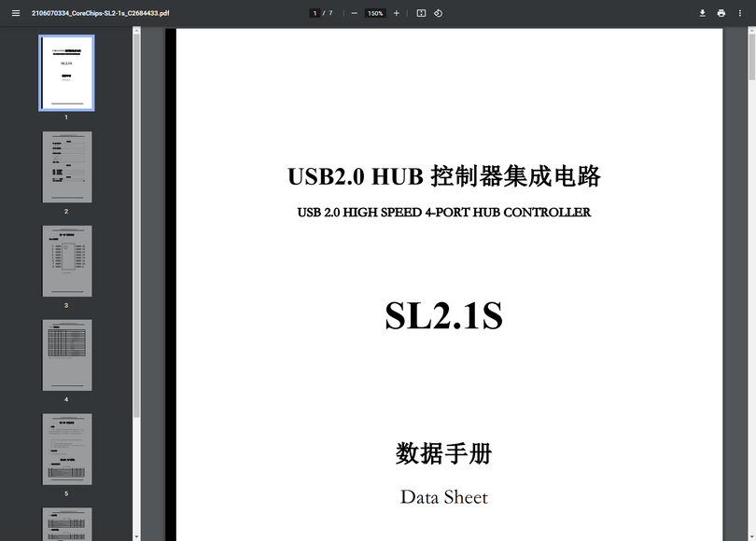The width and height of the screenshot is (756, 541).
Task: Select page 3 thumbnail
Action: (x=67, y=260)
